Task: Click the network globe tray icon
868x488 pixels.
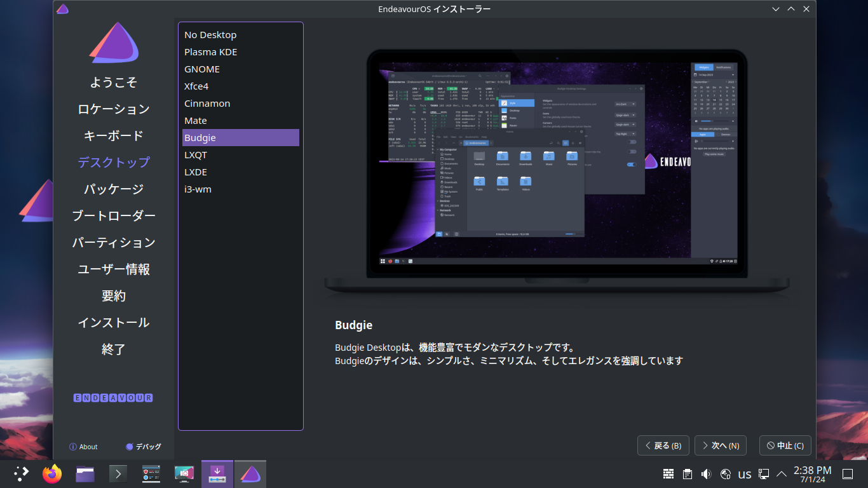Action: pos(726,474)
